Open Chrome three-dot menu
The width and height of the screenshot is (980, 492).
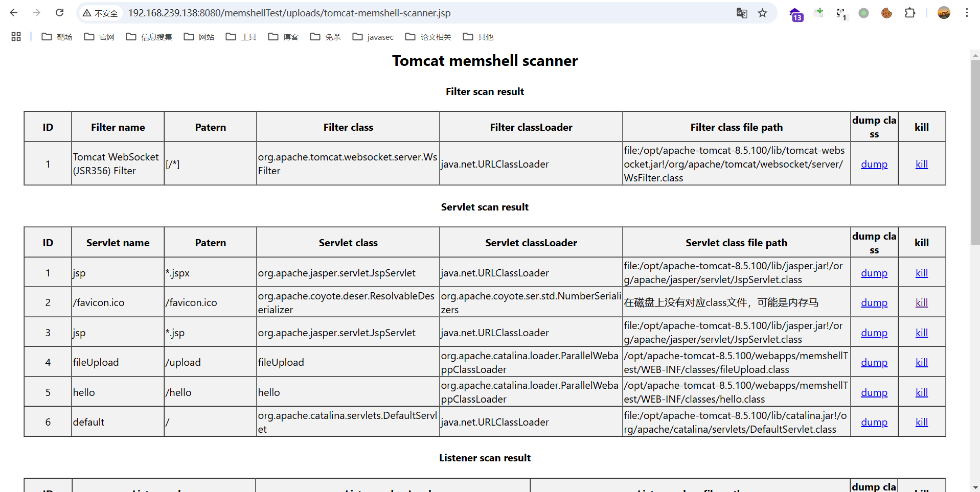click(x=967, y=13)
